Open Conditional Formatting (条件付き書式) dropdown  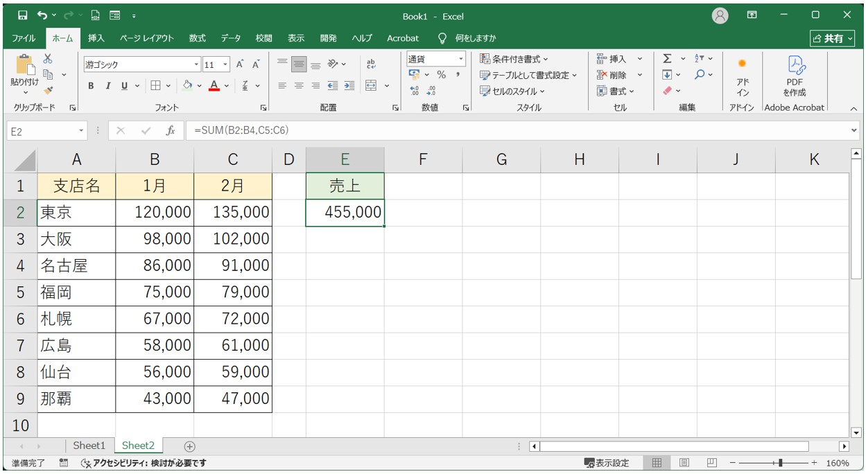click(x=514, y=59)
